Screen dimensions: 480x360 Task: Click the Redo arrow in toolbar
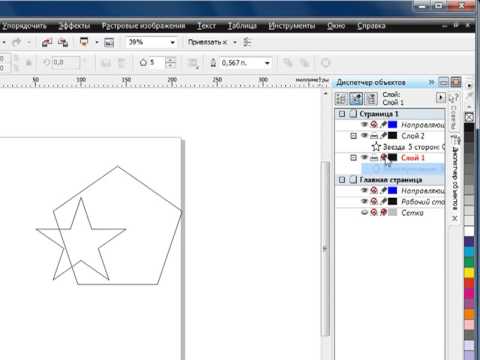tap(16, 42)
